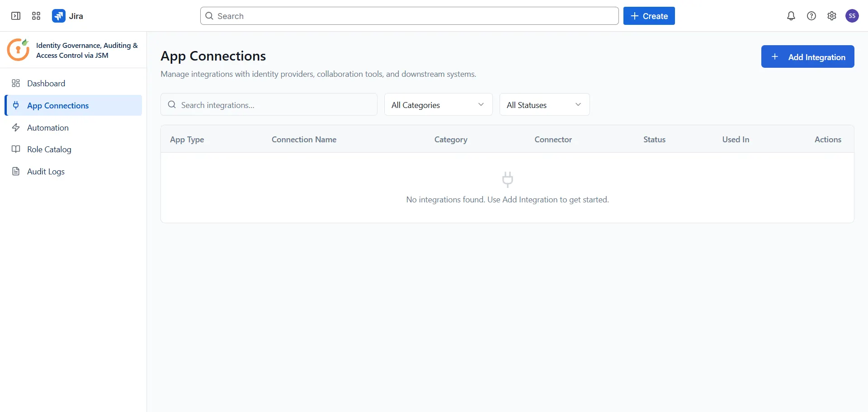The height and width of the screenshot is (412, 868).
Task: Go to Automation
Action: 73,127
